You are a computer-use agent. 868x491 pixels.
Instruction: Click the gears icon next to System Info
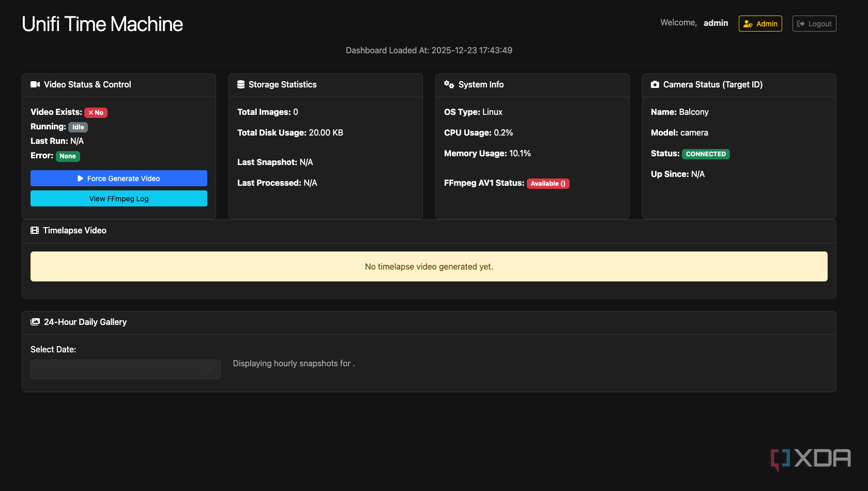pos(449,84)
